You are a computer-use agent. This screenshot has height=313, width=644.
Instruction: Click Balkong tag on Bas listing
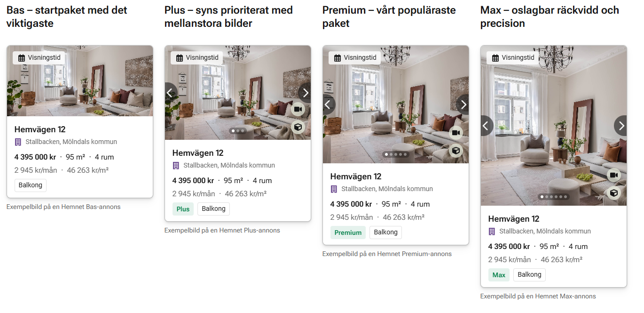31,185
